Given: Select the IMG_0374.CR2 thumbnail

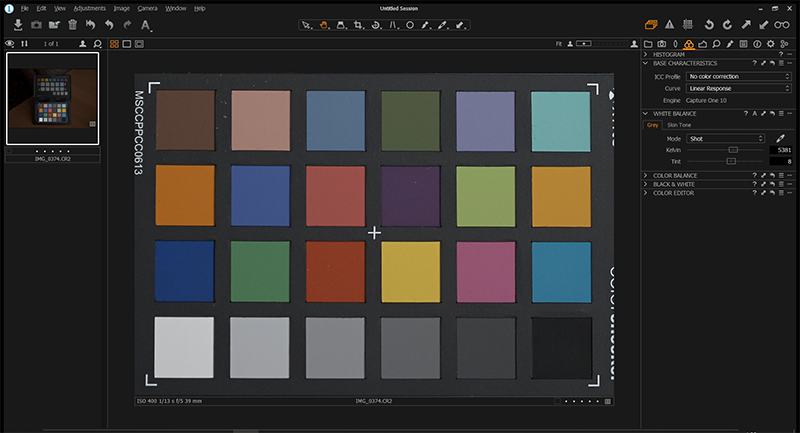Looking at the screenshot, I should (52, 98).
